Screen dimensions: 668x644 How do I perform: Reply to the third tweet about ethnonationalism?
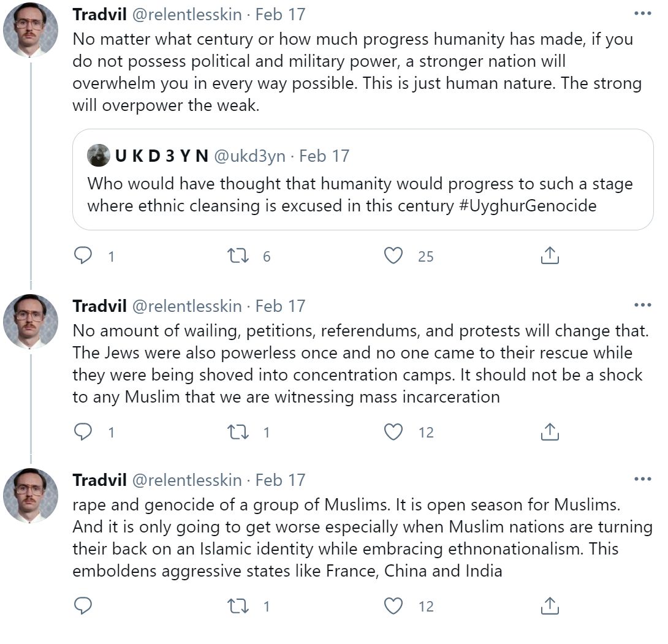[x=83, y=606]
